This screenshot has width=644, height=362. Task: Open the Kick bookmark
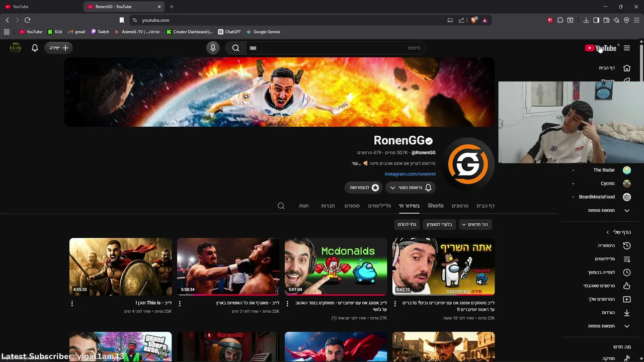coord(55,32)
